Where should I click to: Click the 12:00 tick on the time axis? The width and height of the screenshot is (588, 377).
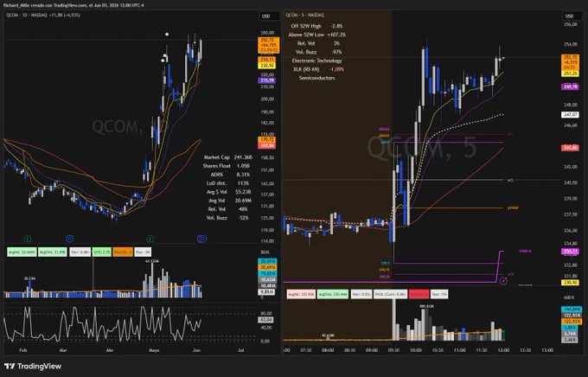point(503,350)
